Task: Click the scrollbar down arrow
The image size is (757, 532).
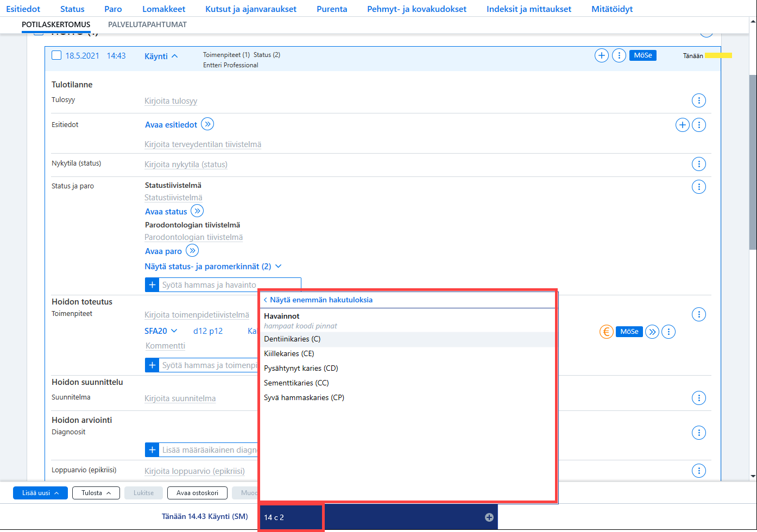Action: (x=753, y=476)
